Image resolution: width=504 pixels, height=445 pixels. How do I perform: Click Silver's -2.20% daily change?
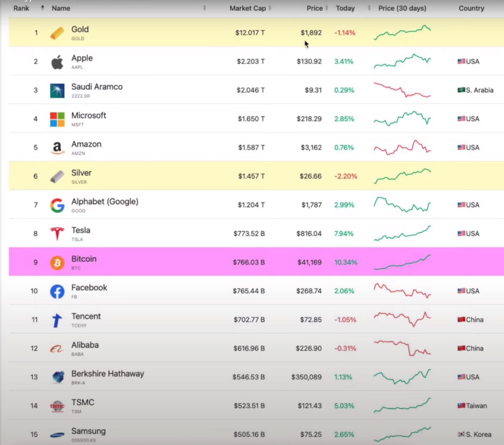(346, 176)
